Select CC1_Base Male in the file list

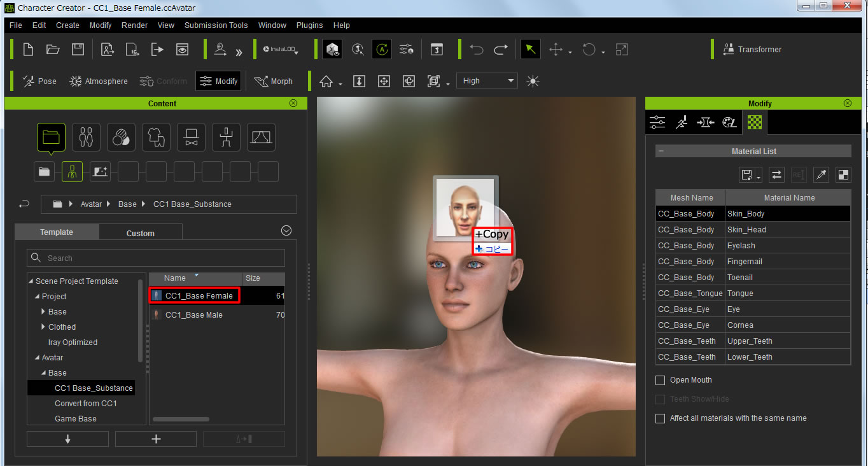click(194, 315)
